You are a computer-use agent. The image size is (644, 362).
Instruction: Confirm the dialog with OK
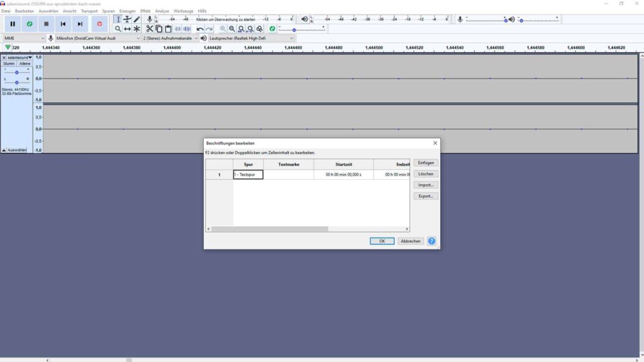pyautogui.click(x=382, y=241)
